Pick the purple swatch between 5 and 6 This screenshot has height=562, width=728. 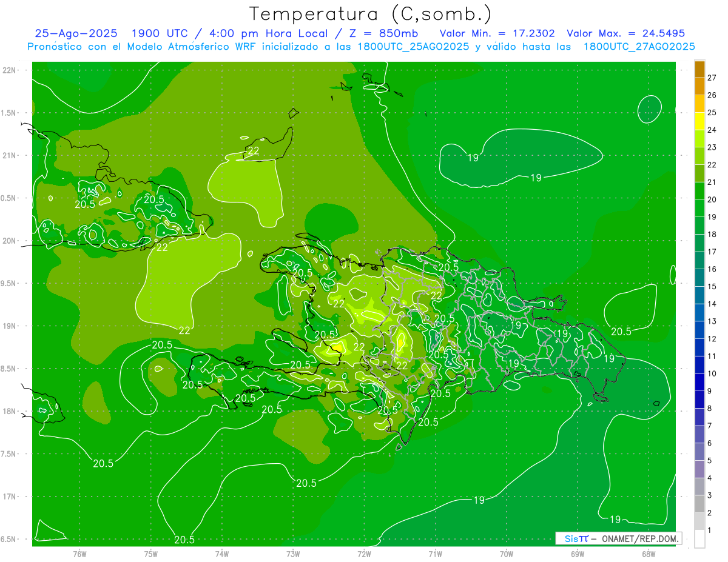(x=699, y=452)
